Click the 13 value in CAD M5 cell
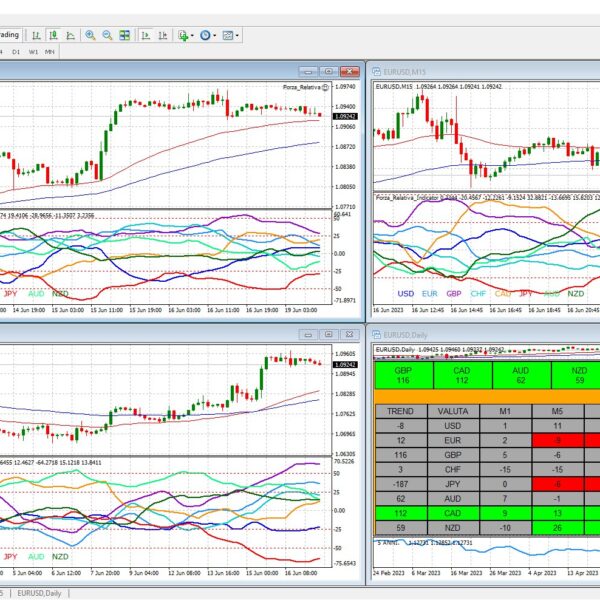This screenshot has height=600, width=600. [x=558, y=513]
